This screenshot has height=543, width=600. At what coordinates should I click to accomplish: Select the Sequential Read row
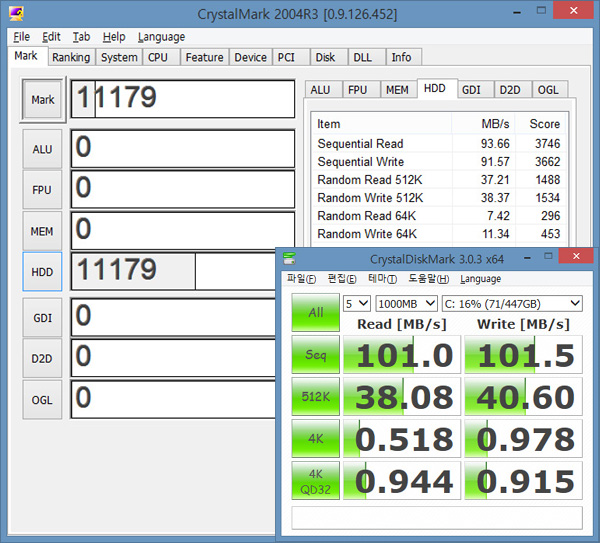coord(439,143)
